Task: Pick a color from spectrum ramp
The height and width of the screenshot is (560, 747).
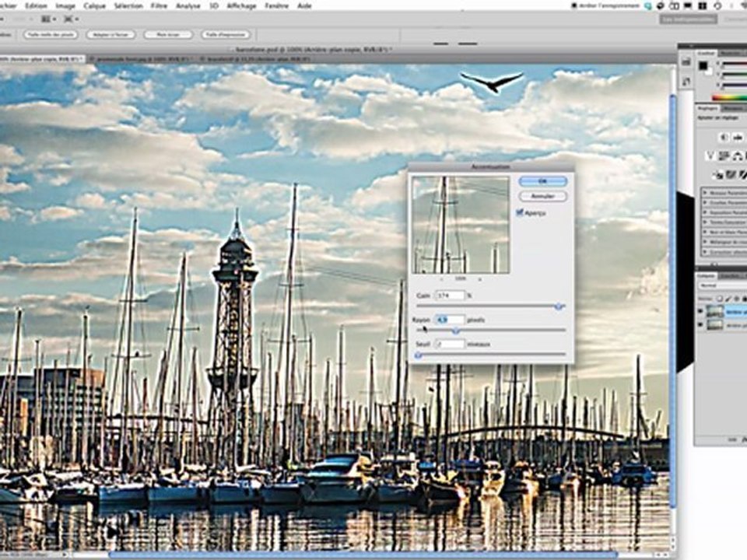Action: [729, 98]
